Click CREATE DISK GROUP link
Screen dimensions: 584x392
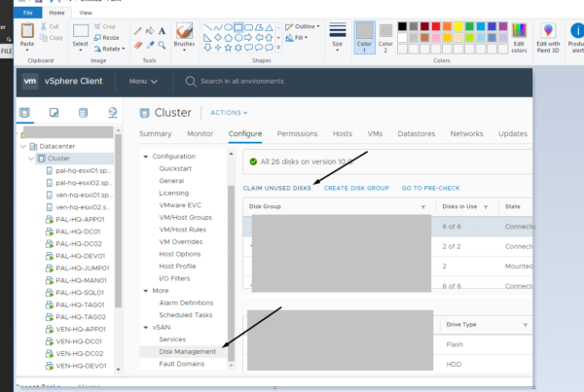pyautogui.click(x=356, y=189)
